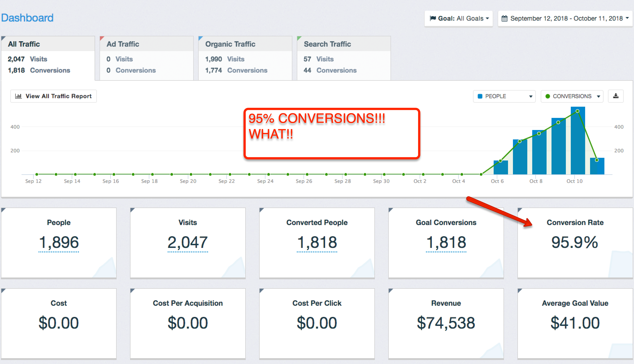
Task: Click corner marker on Revenue card
Action: click(x=391, y=290)
